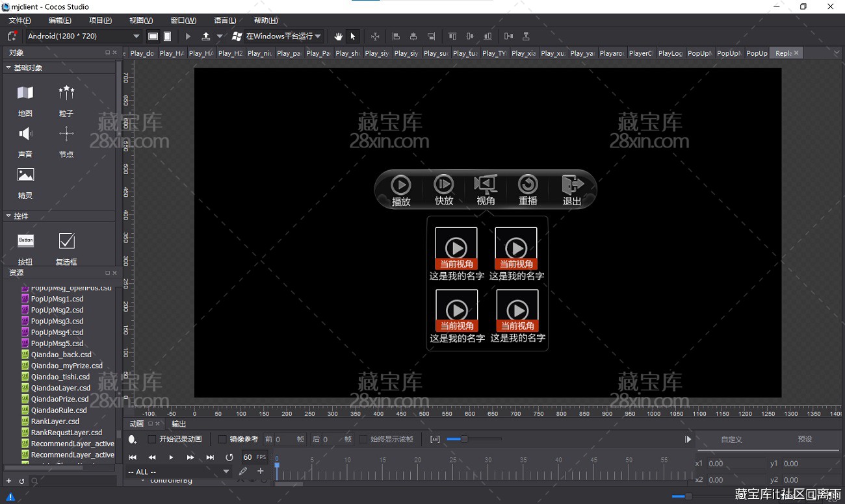Image resolution: width=845 pixels, height=504 pixels.
Task: Collapse the 基础对象 section
Action: [x=8, y=68]
